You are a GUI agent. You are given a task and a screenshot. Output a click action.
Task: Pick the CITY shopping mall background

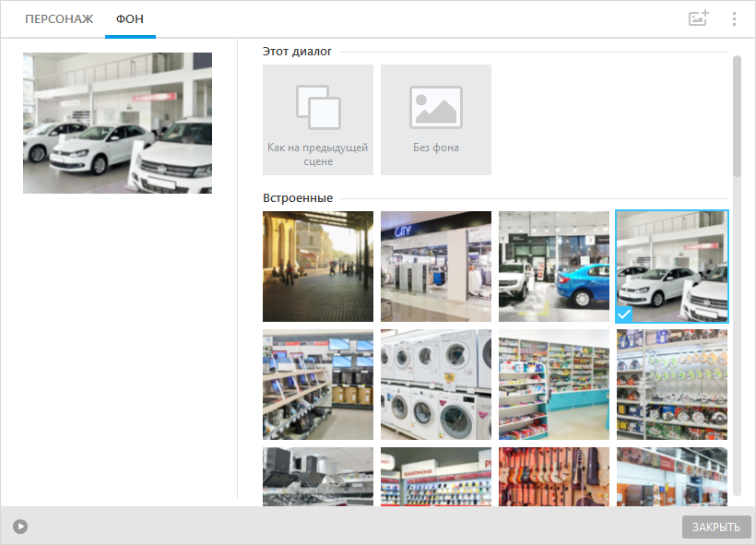tap(436, 267)
